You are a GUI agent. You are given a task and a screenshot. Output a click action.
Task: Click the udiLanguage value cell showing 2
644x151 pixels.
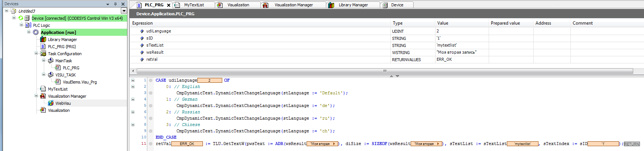coord(462,31)
